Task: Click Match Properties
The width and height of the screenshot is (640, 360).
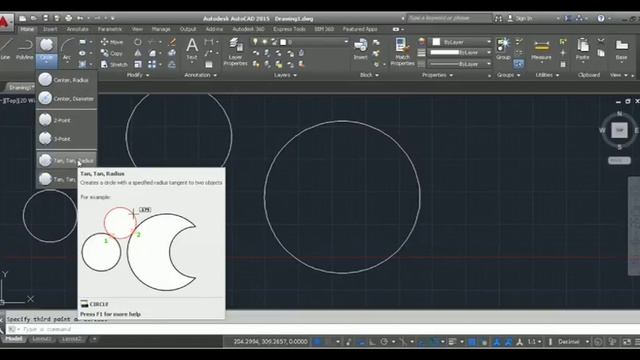Action: tap(402, 52)
